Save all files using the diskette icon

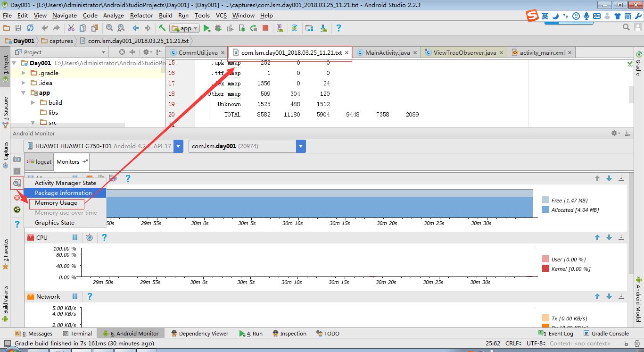[x=18, y=28]
